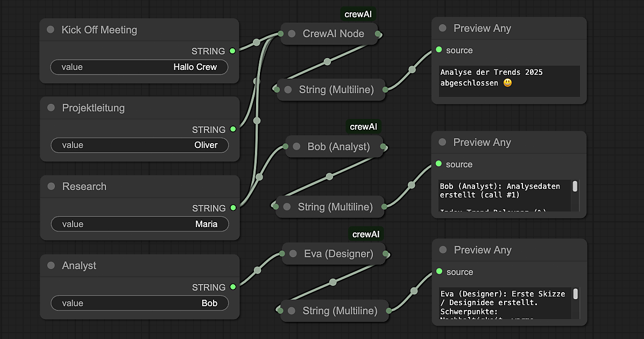Click the Analyst node STRING output connector
The width and height of the screenshot is (644, 339).
[x=232, y=287]
